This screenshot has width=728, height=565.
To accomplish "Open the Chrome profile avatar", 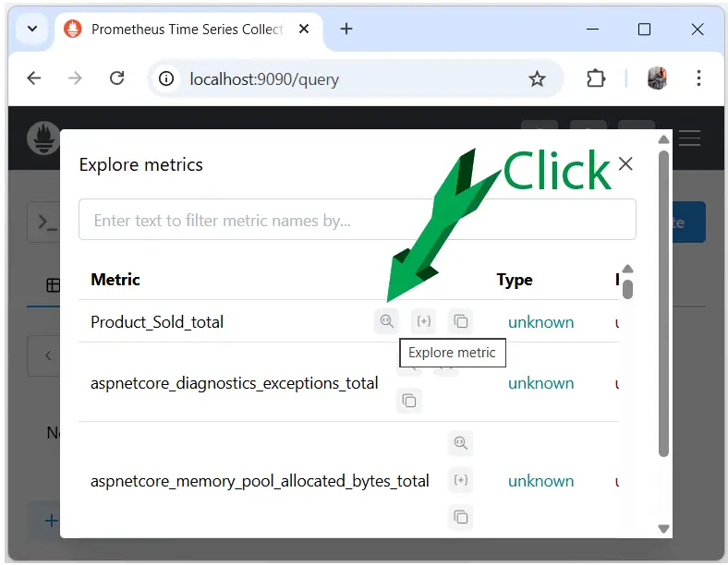I will (x=657, y=78).
